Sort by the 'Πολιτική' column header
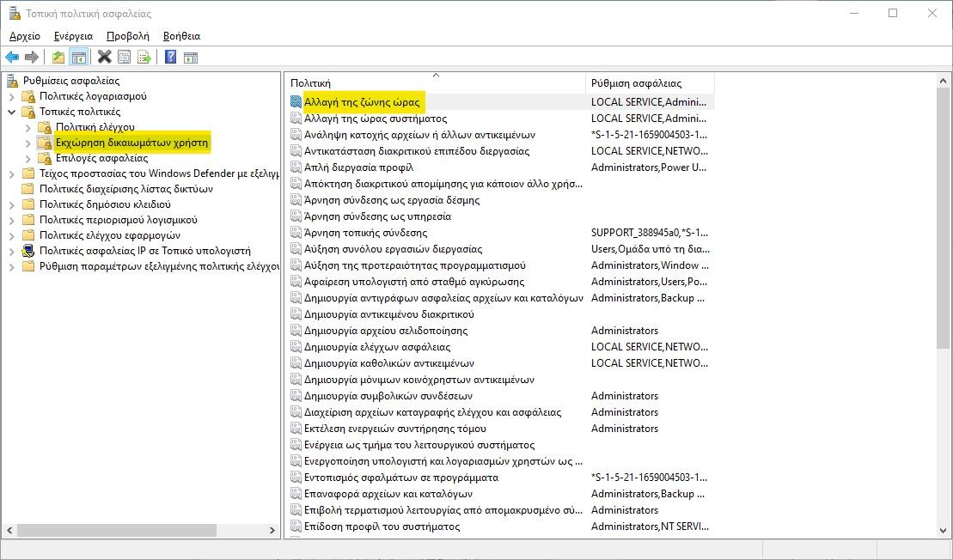The height and width of the screenshot is (560, 953). pyautogui.click(x=435, y=83)
